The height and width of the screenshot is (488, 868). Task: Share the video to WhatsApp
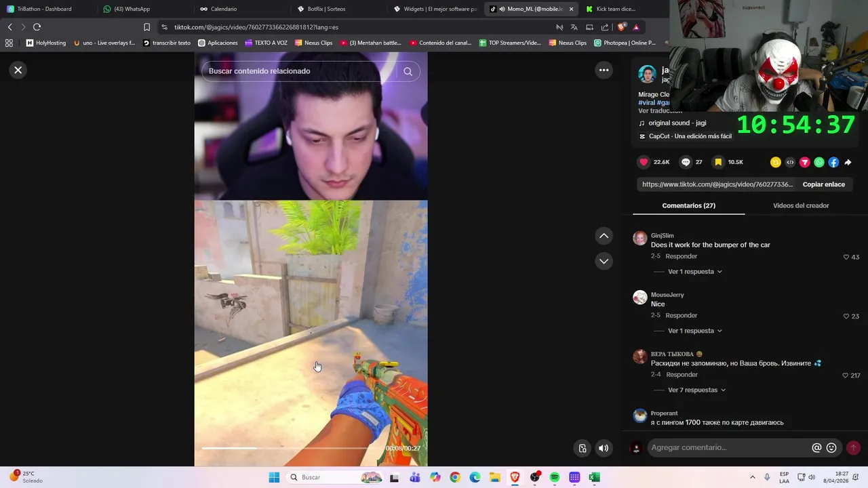pos(819,162)
